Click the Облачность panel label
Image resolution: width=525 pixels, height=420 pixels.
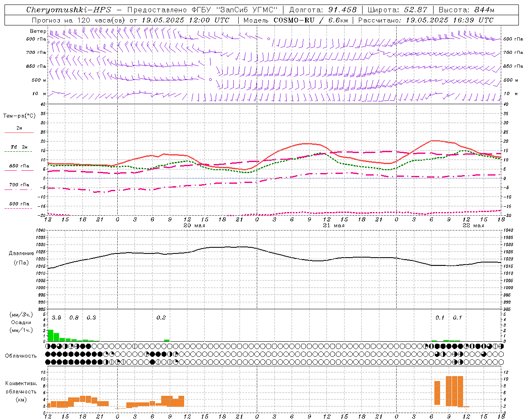tap(21, 356)
